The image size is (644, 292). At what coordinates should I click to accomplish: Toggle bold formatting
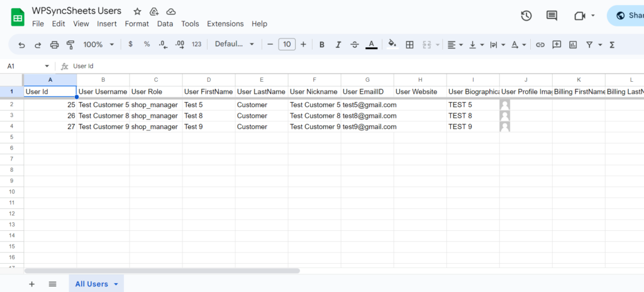click(x=322, y=45)
